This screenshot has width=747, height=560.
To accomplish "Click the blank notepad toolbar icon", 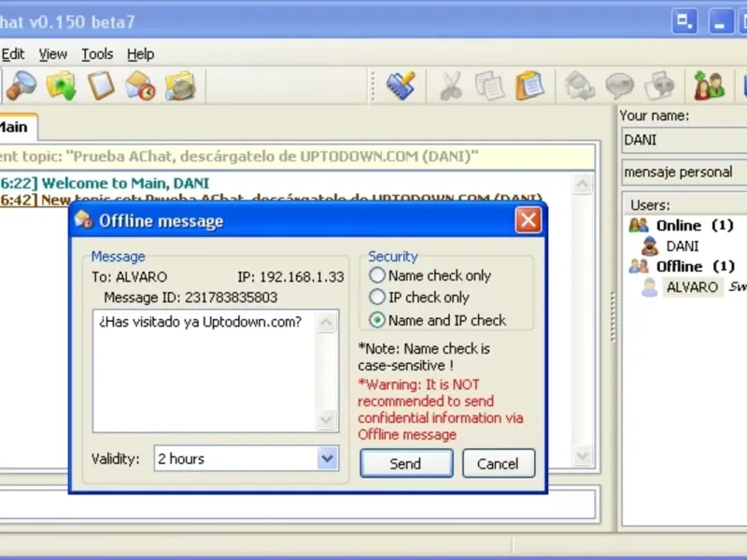I will 101,86.
